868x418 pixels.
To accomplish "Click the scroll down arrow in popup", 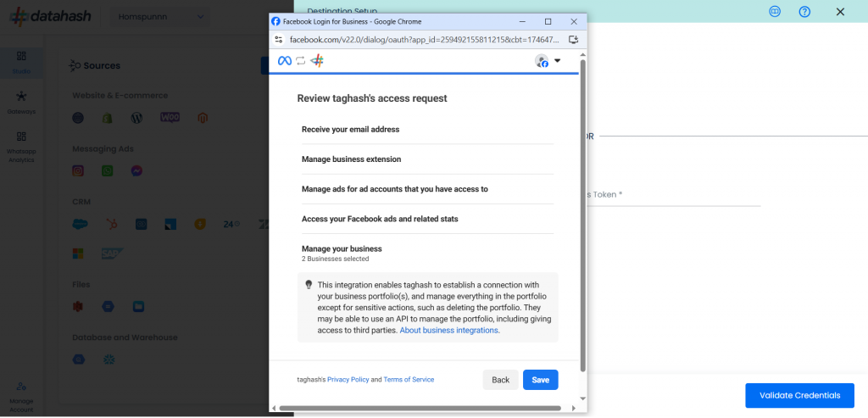I will click(582, 398).
